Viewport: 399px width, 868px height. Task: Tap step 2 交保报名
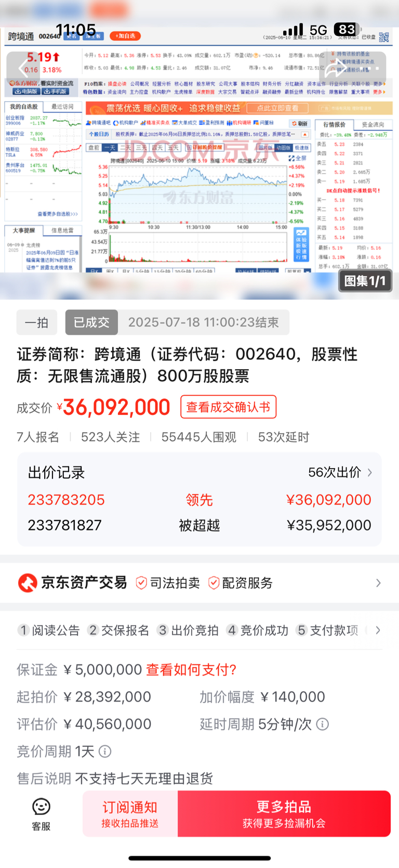coord(118,630)
